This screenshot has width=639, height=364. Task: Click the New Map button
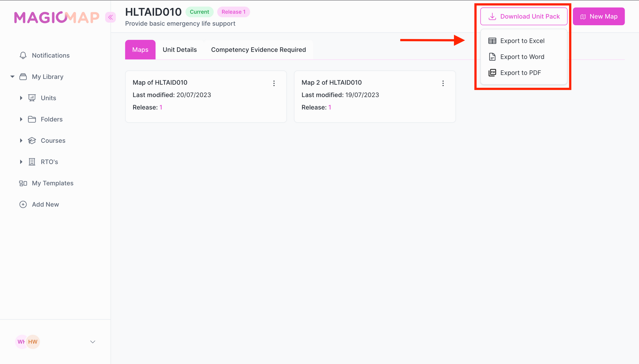598,17
